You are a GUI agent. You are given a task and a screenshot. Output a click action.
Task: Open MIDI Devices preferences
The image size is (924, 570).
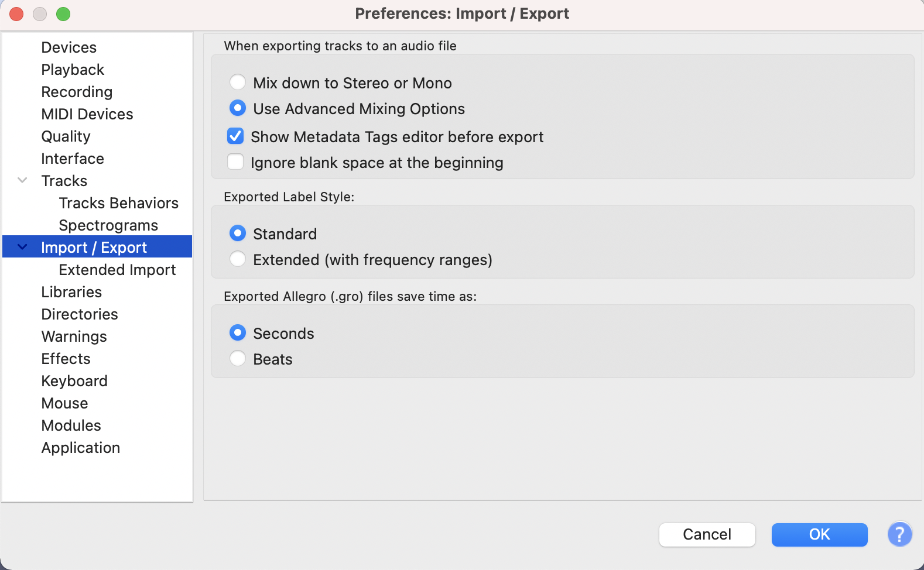pos(87,114)
